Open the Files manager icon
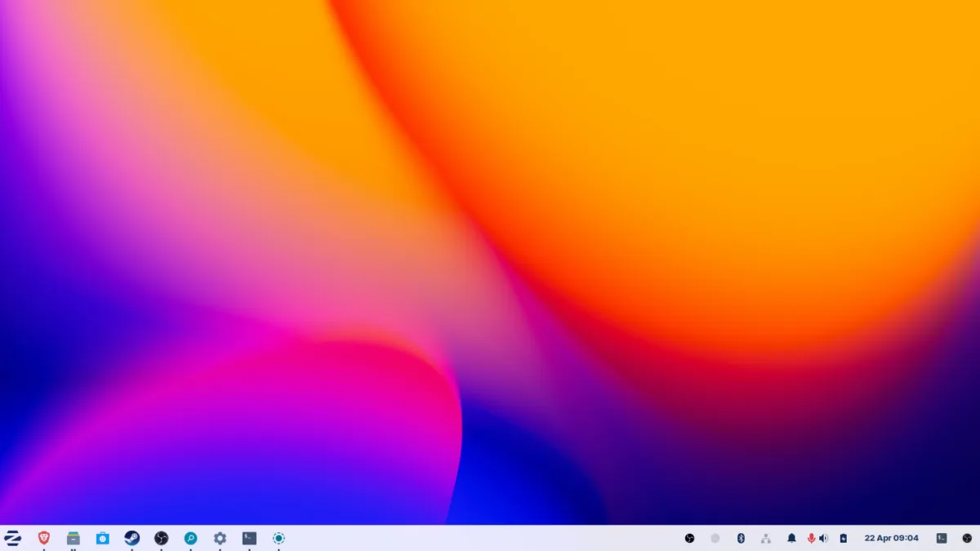 tap(73, 538)
